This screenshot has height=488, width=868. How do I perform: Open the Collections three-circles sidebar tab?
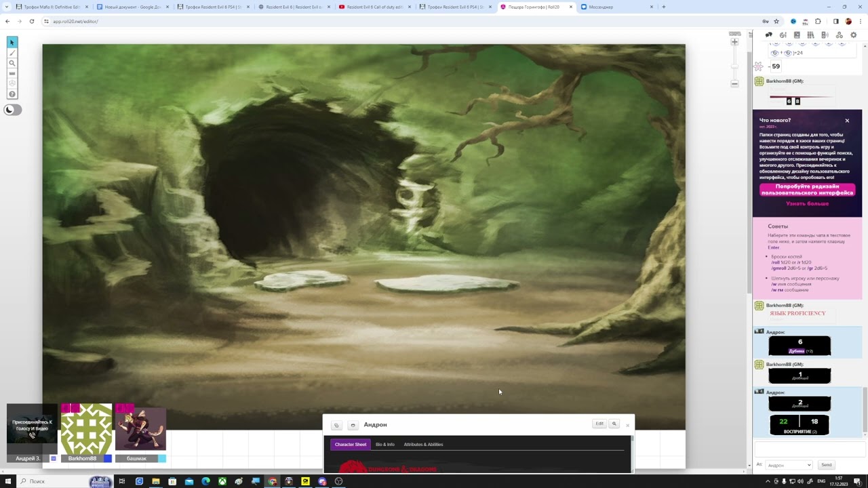click(839, 35)
